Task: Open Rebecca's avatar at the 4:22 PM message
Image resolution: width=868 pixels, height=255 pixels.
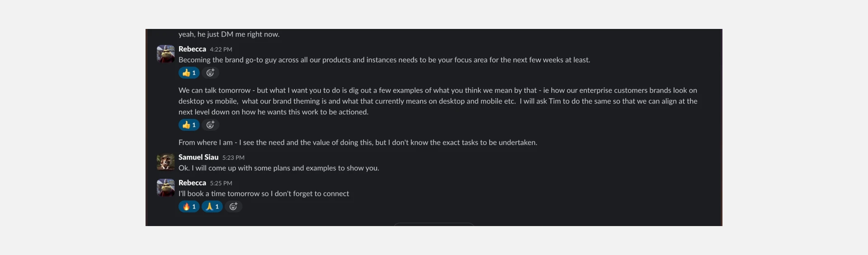Action: click(165, 54)
